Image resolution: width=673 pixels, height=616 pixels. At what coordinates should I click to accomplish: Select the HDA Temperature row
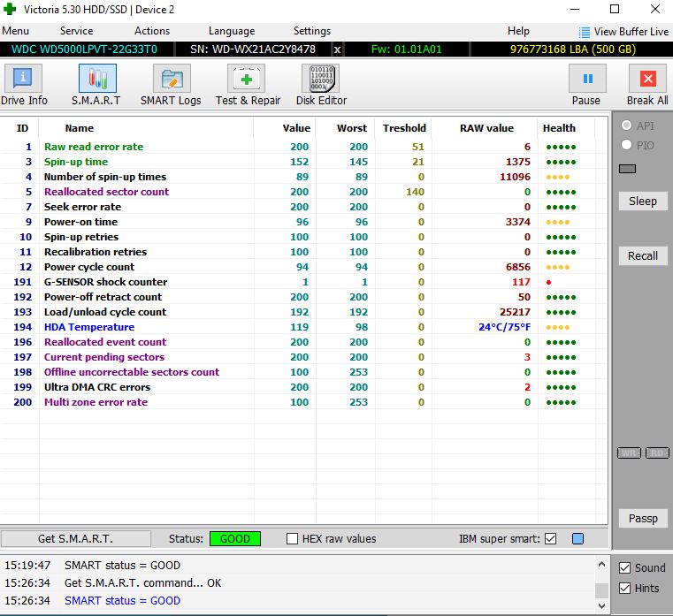point(304,327)
